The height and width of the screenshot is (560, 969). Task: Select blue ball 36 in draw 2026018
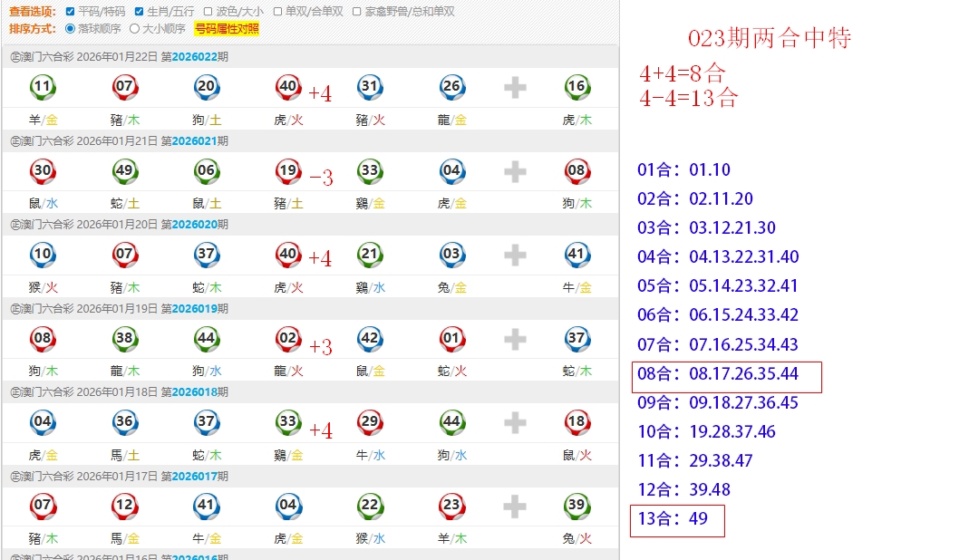click(x=125, y=422)
